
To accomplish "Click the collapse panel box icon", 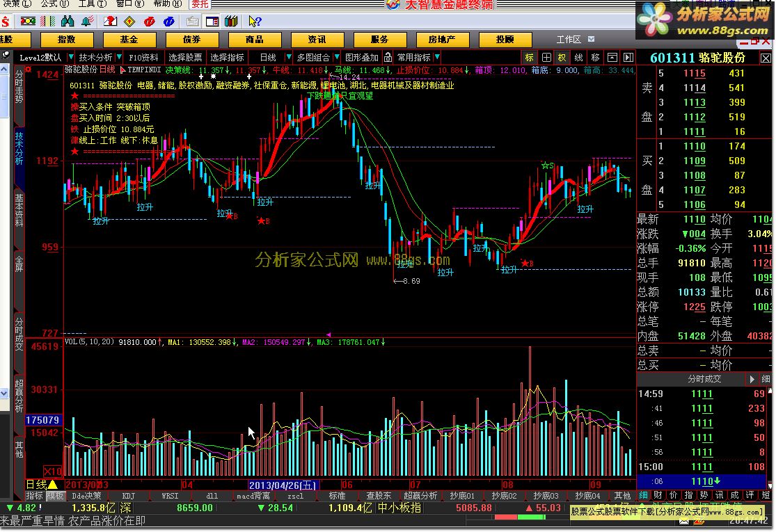I will [x=612, y=57].
